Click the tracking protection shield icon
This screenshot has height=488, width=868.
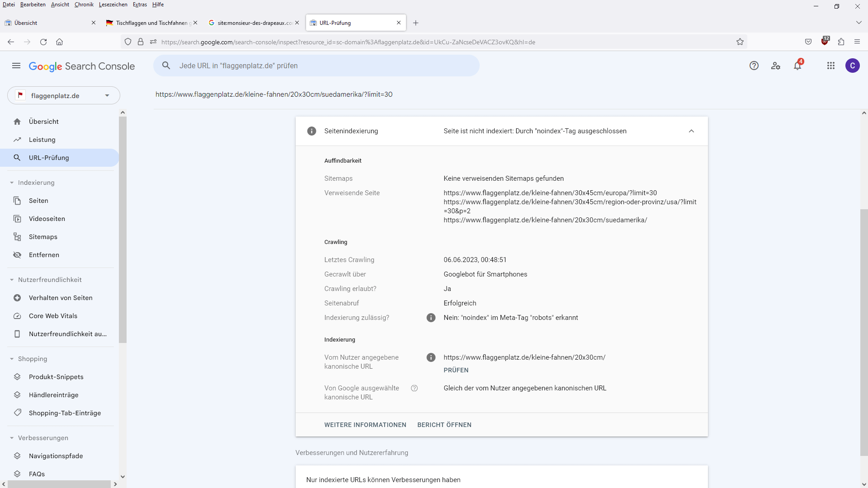point(128,42)
